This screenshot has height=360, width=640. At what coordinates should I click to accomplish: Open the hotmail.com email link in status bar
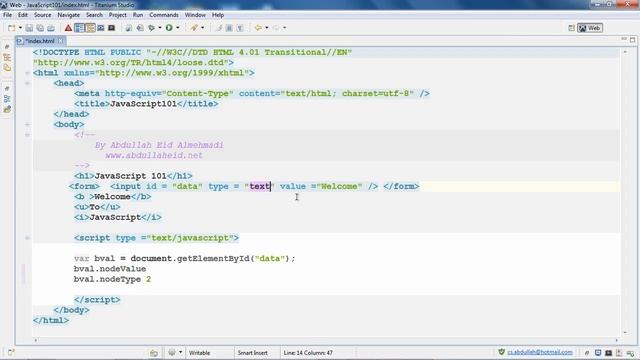click(x=540, y=352)
